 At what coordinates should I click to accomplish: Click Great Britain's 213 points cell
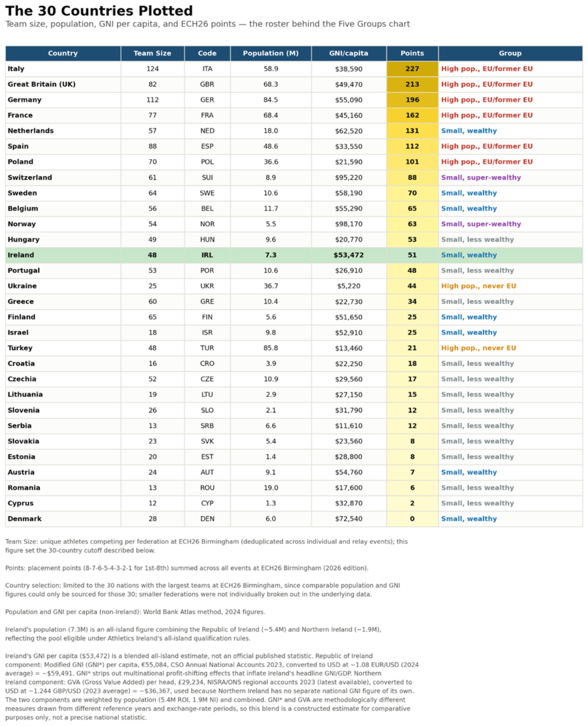(412, 84)
